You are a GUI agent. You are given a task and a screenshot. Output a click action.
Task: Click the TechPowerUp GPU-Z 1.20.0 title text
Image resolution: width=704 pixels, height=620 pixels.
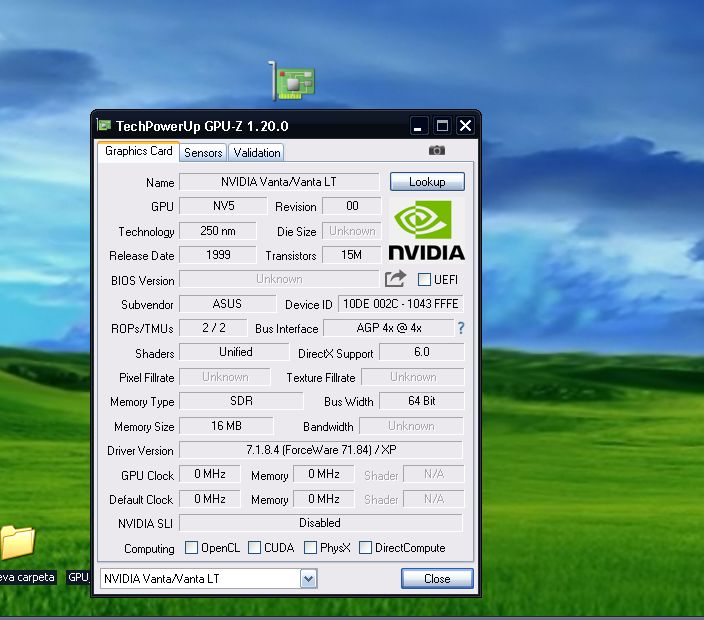click(202, 126)
